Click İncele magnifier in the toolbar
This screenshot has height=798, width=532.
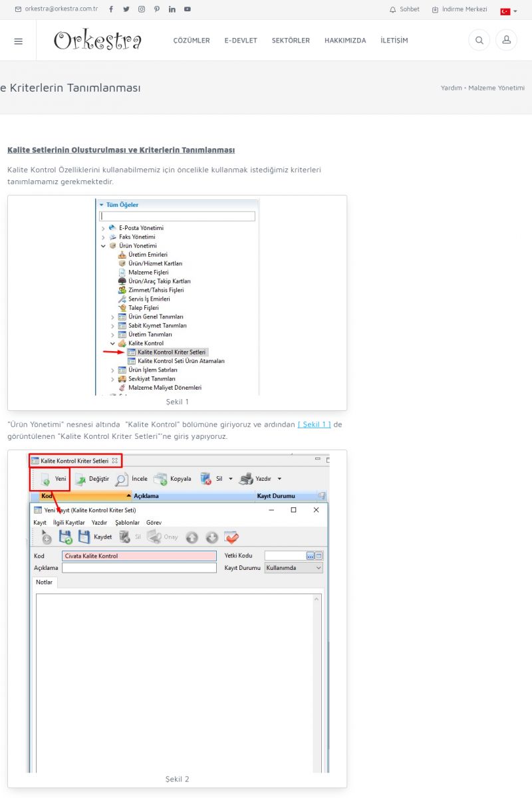[132, 478]
